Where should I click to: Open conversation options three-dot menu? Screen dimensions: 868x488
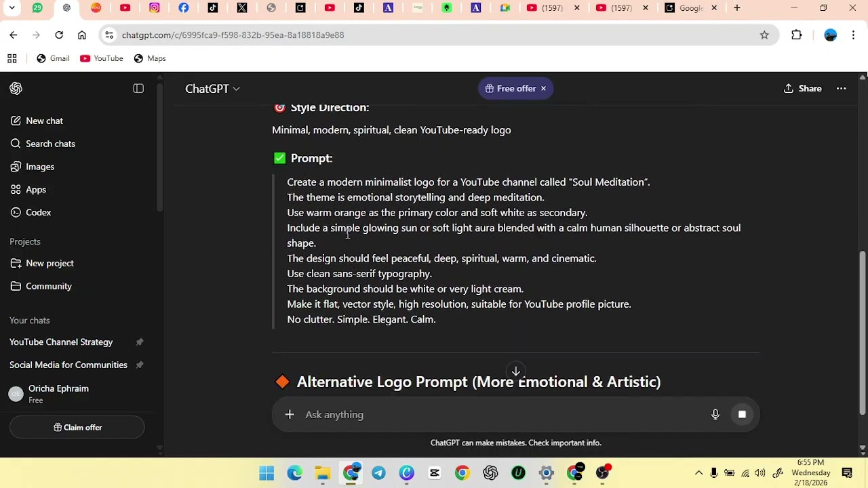coord(841,89)
